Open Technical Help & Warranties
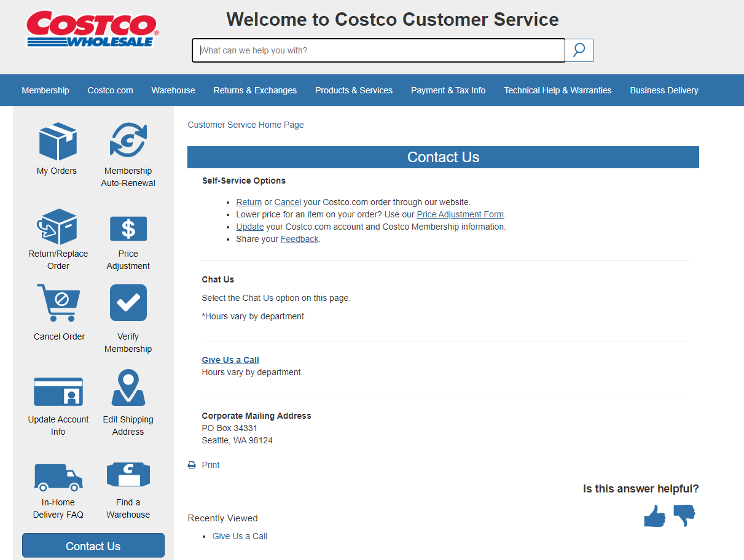 [557, 90]
